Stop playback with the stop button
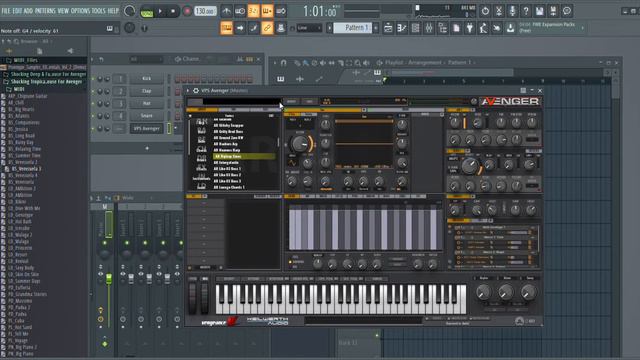640x360 pixels. (x=173, y=11)
